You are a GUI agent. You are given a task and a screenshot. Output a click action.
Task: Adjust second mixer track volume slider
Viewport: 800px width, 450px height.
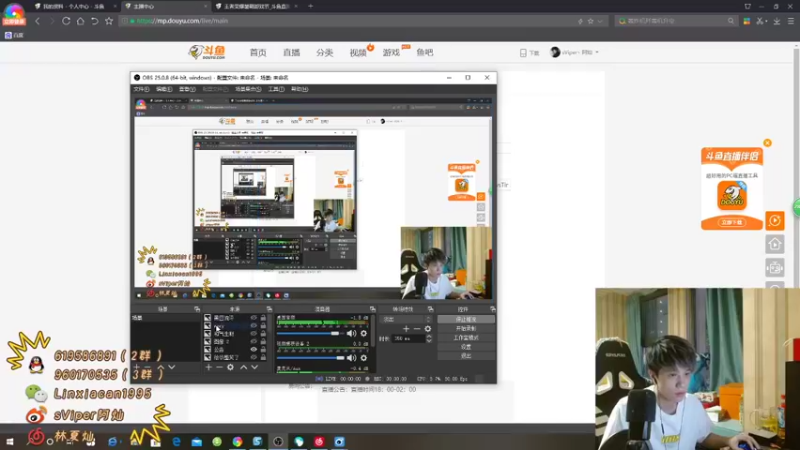tap(310, 358)
